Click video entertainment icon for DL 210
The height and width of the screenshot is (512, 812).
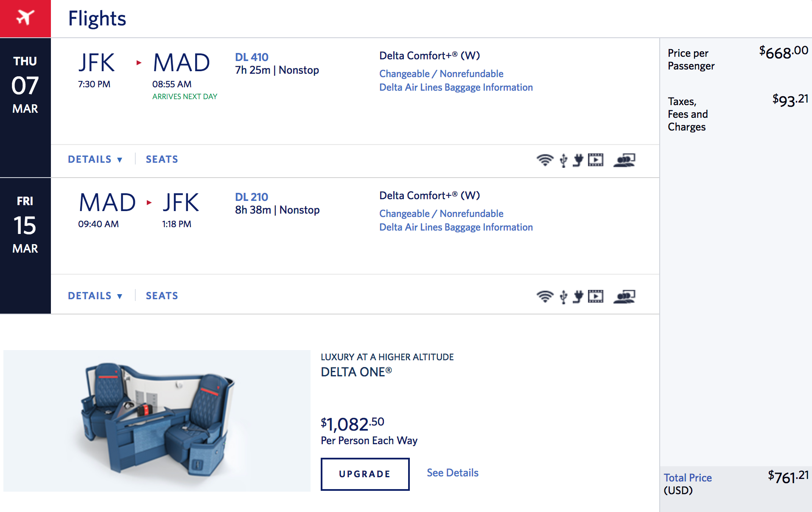pyautogui.click(x=596, y=296)
